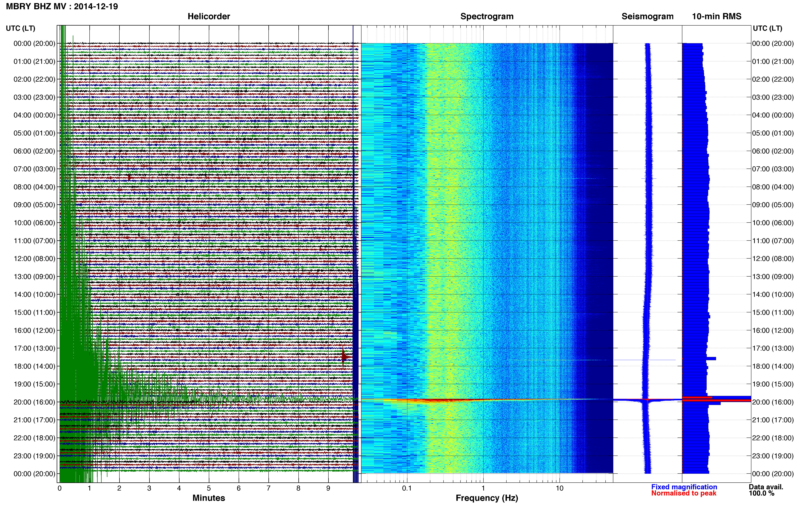Viewport: 812px width, 508px height.
Task: Click the left '19:00 (15:00)' time label
Action: [x=34, y=384]
